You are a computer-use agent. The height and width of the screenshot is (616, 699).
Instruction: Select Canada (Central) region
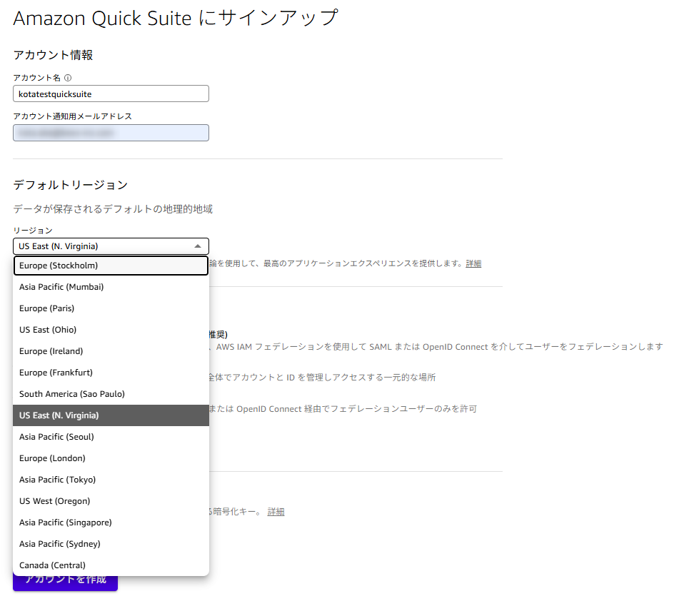pyautogui.click(x=111, y=565)
